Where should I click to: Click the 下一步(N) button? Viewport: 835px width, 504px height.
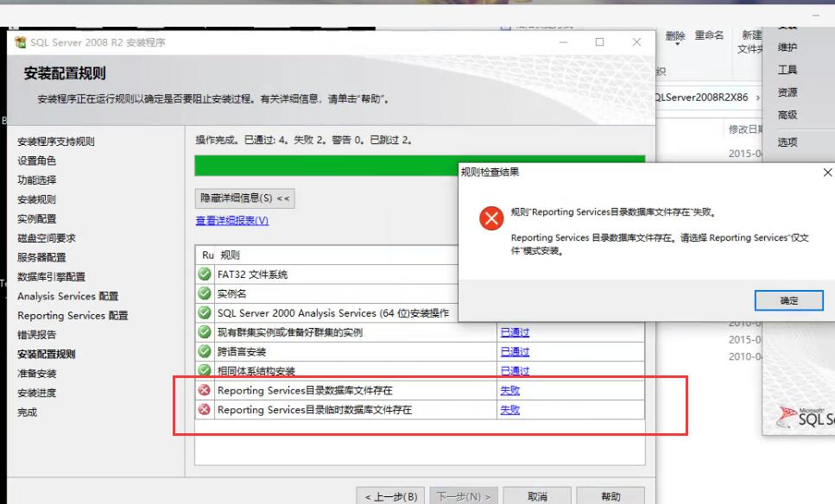pos(464,496)
